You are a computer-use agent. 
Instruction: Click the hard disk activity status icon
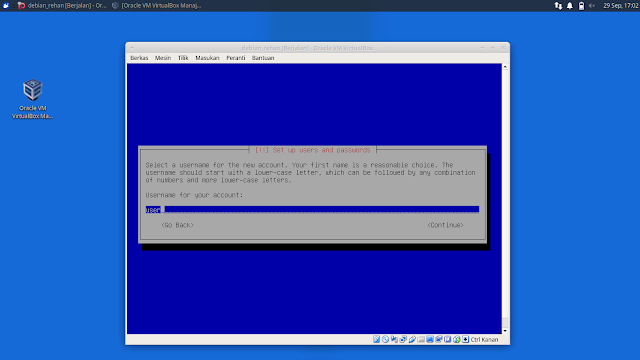pyautogui.click(x=376, y=339)
